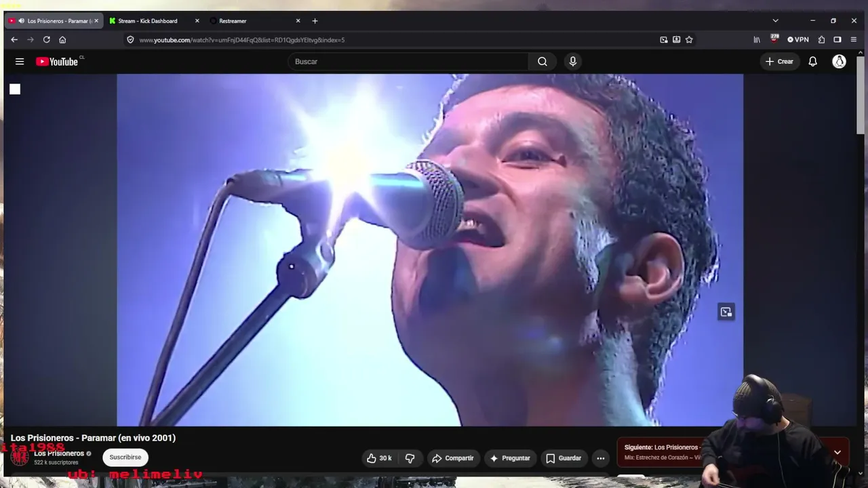
Task: Click the install-app icon in address bar
Action: coord(676,40)
